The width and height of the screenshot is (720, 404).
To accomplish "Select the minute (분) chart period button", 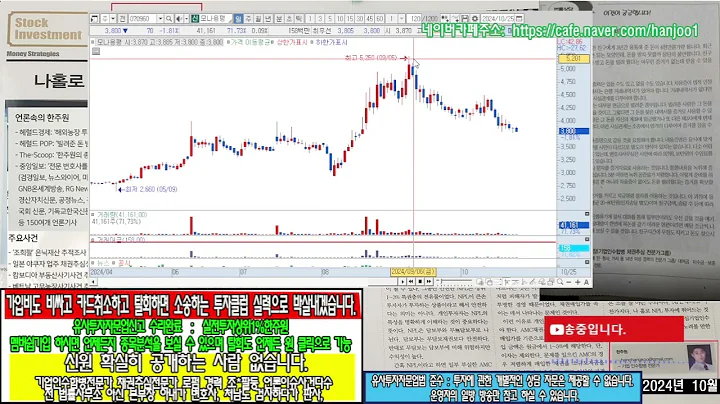I will [x=279, y=18].
